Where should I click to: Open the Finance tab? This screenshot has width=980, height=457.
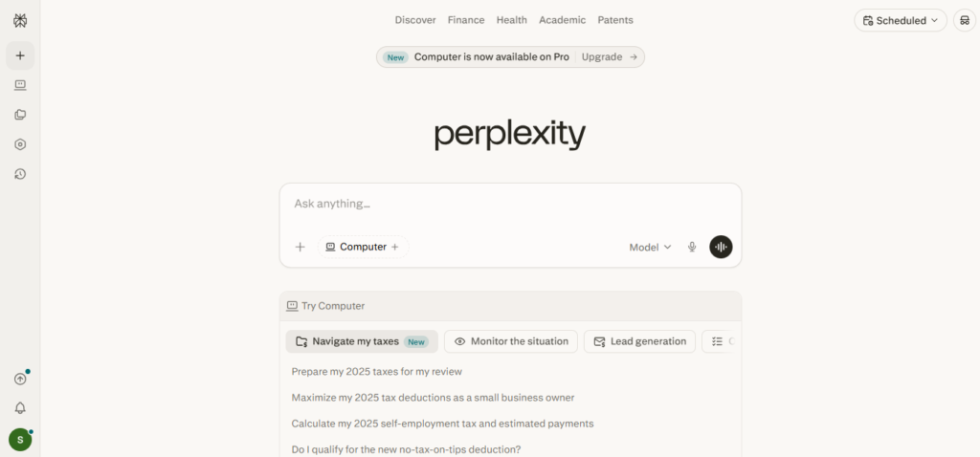(x=466, y=20)
